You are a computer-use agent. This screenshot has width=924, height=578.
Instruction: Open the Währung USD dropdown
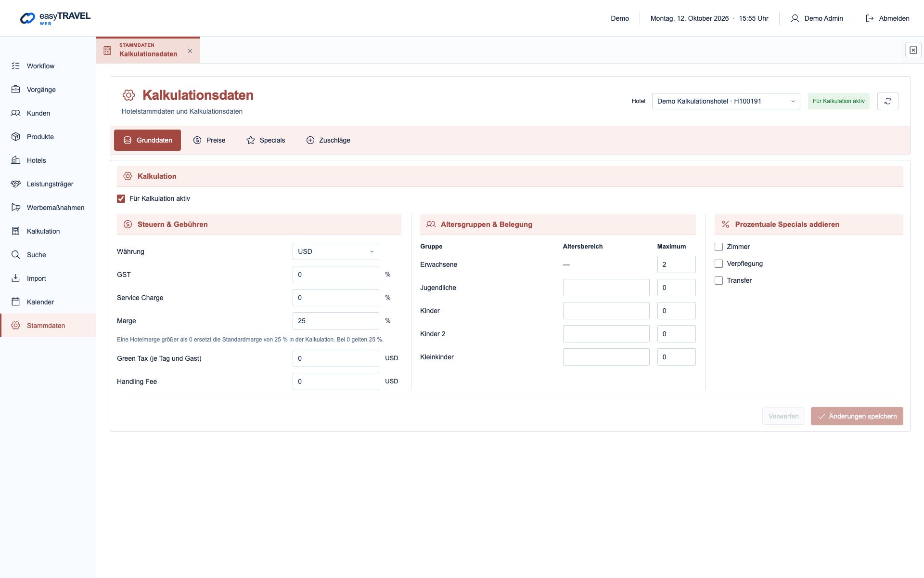(335, 251)
